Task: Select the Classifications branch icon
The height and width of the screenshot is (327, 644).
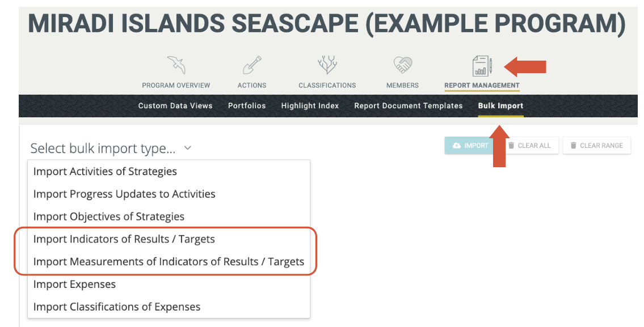Action: 327,66
